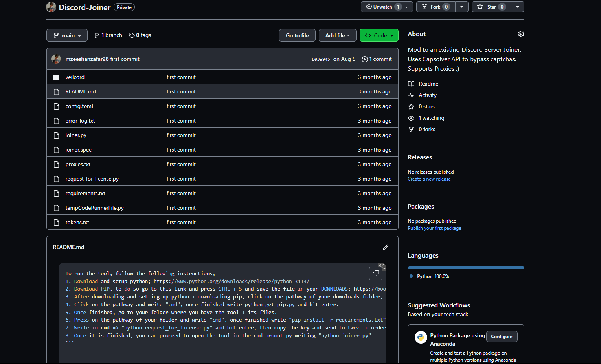
Task: Expand the Unwatch notifications dropdown arrow
Action: click(x=407, y=7)
